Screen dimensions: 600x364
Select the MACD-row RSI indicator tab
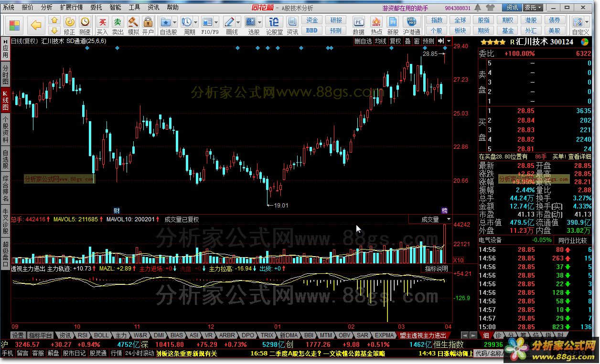pos(83,335)
